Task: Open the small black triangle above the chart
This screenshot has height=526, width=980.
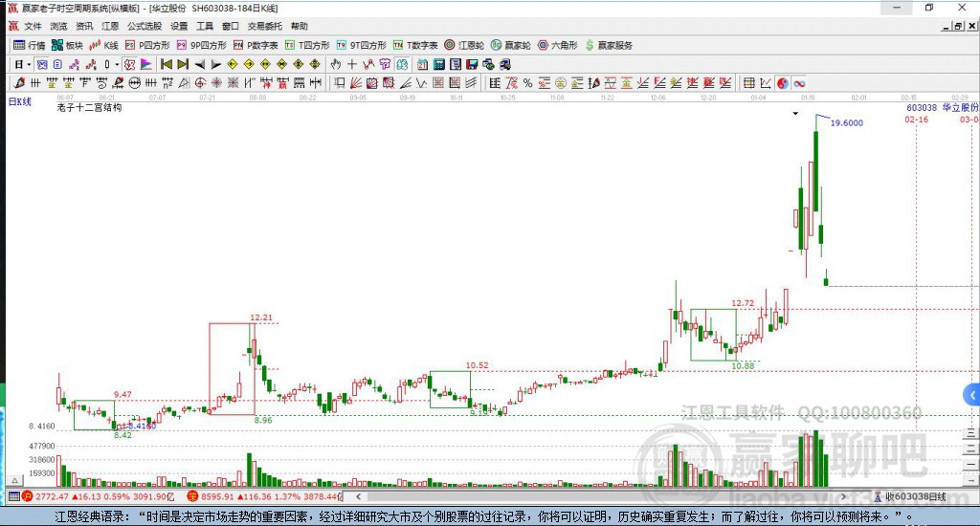Action: point(795,114)
